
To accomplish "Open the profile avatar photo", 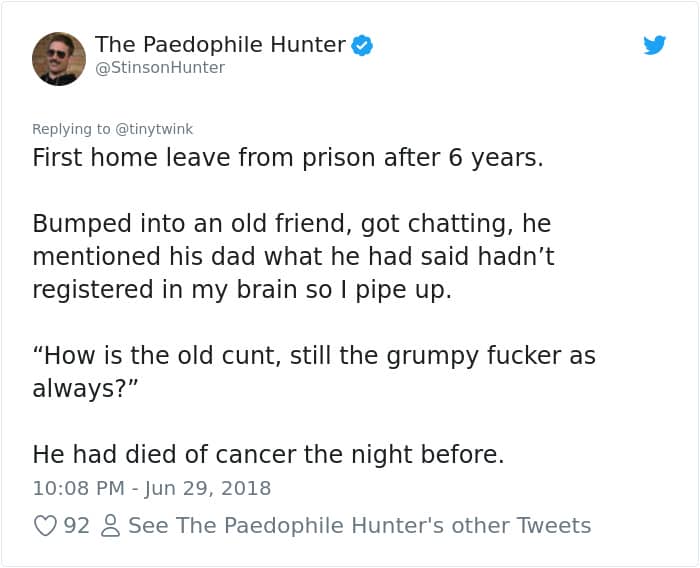I will (x=59, y=58).
